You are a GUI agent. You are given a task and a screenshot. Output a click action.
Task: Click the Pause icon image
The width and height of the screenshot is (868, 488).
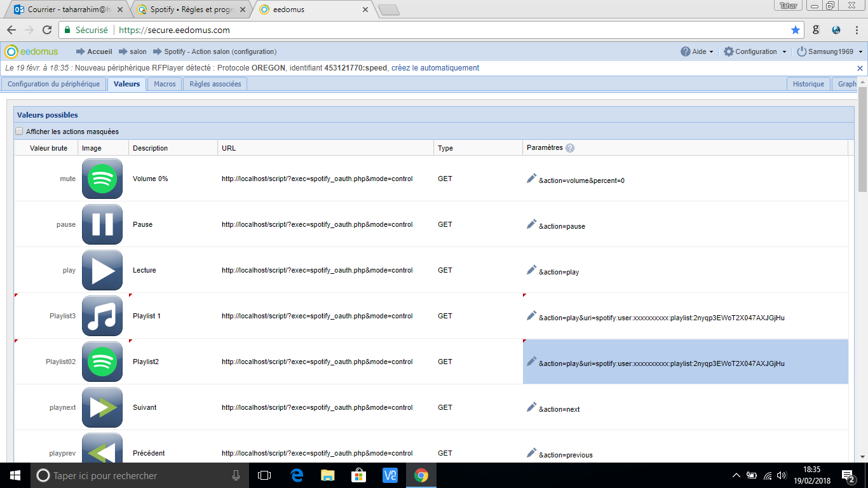click(x=102, y=224)
